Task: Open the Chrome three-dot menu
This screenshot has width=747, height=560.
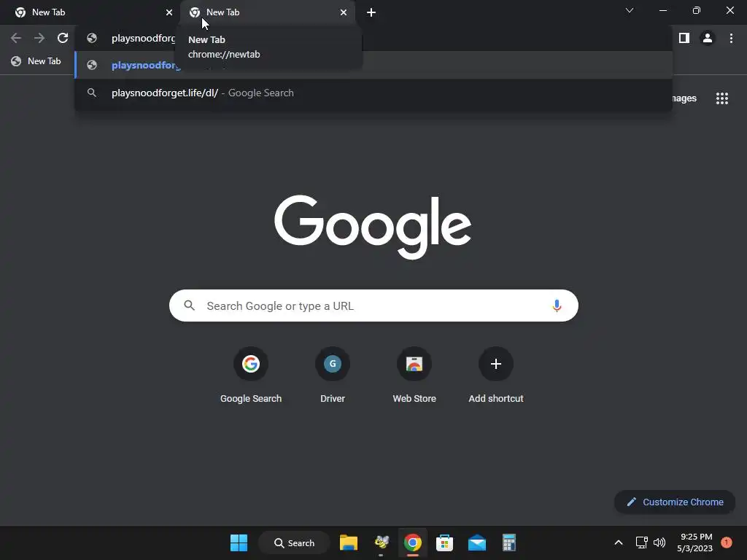Action: (731, 38)
